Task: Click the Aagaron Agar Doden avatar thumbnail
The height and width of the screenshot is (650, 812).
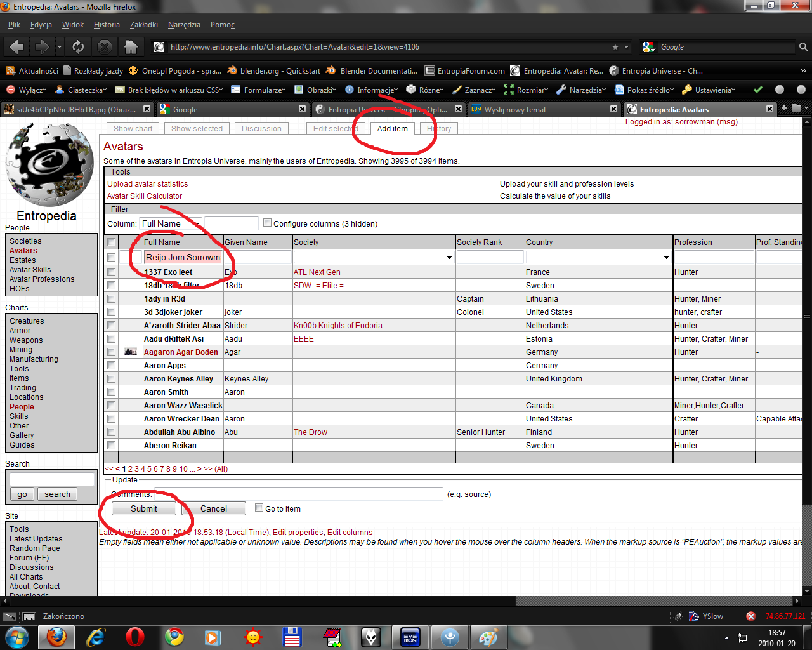Action: coord(131,352)
